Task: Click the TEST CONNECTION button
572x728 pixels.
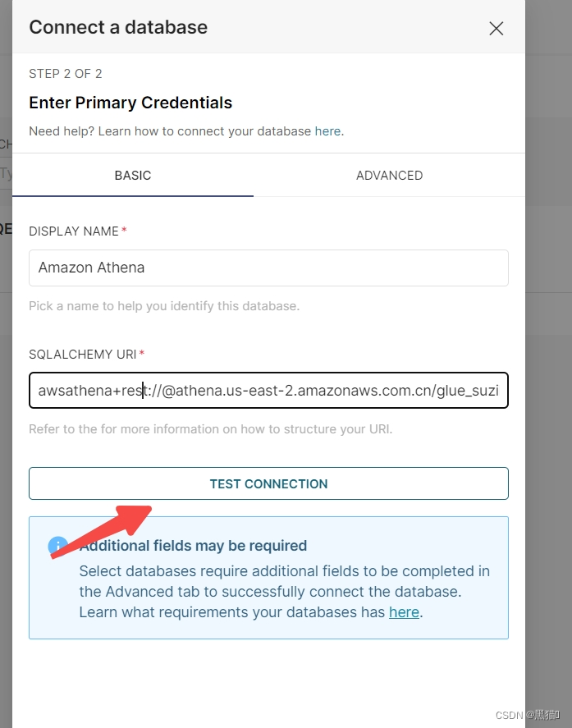Action: coord(268,483)
